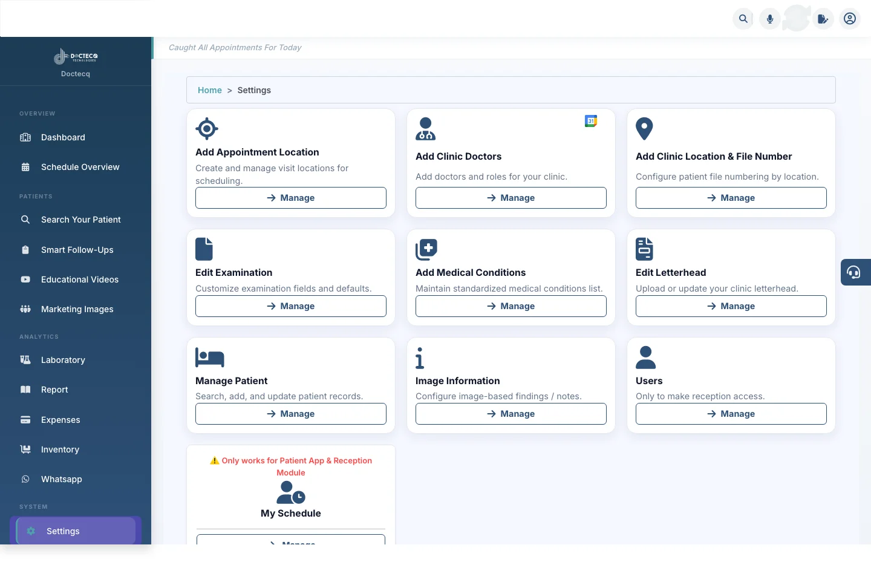Image resolution: width=871 pixels, height=588 pixels.
Task: Click Manage under Edit Examination
Action: 291,306
